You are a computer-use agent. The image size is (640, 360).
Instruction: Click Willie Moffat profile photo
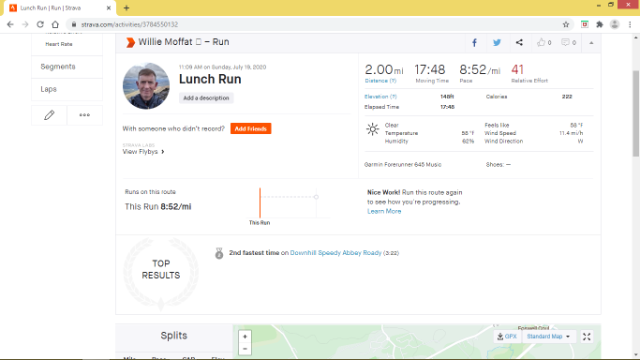coord(146,86)
